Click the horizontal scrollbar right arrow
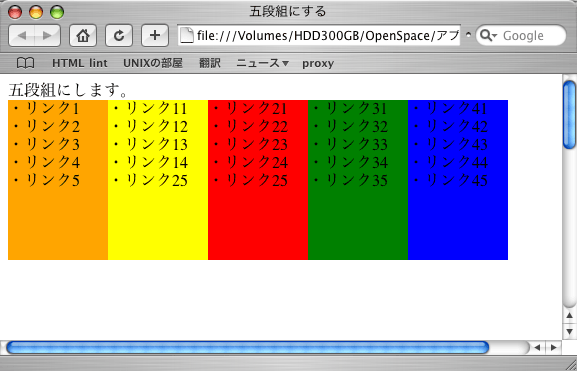 tap(554, 347)
